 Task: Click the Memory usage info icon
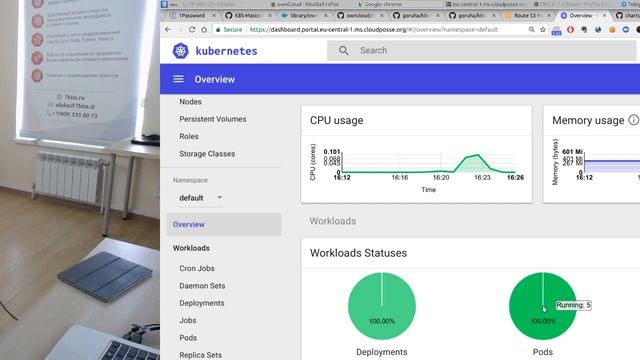634,120
